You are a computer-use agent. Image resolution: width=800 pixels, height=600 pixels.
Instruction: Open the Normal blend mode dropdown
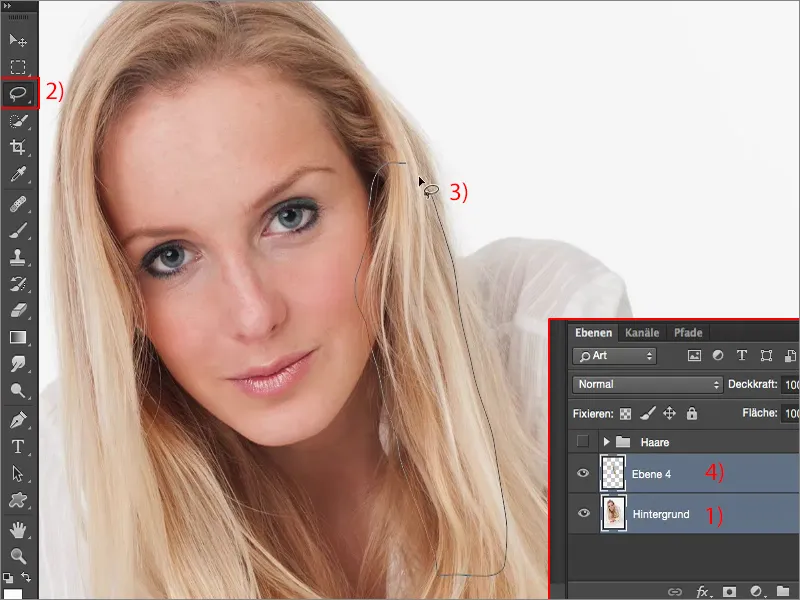coord(648,384)
